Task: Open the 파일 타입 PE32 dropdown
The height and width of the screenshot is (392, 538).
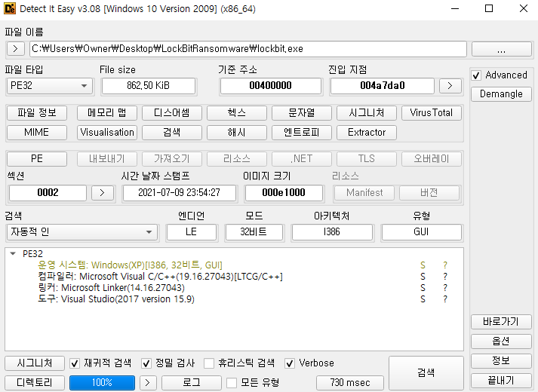Action: click(50, 86)
